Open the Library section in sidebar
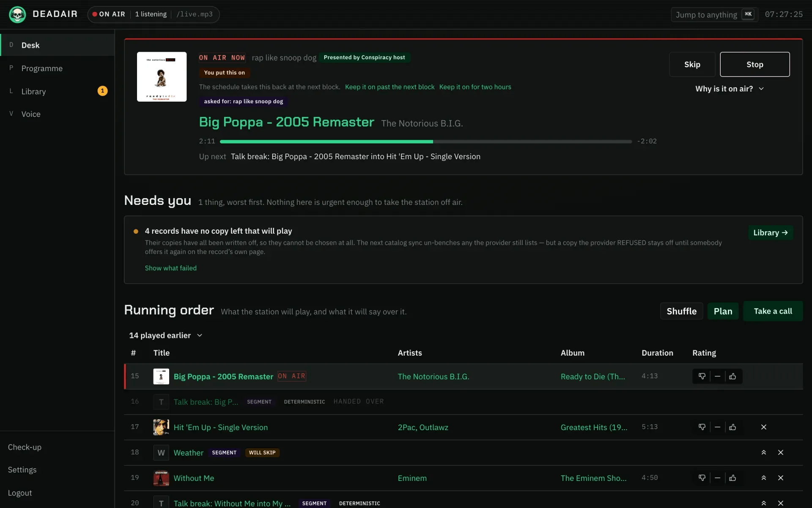This screenshot has width=812, height=508. click(x=57, y=91)
